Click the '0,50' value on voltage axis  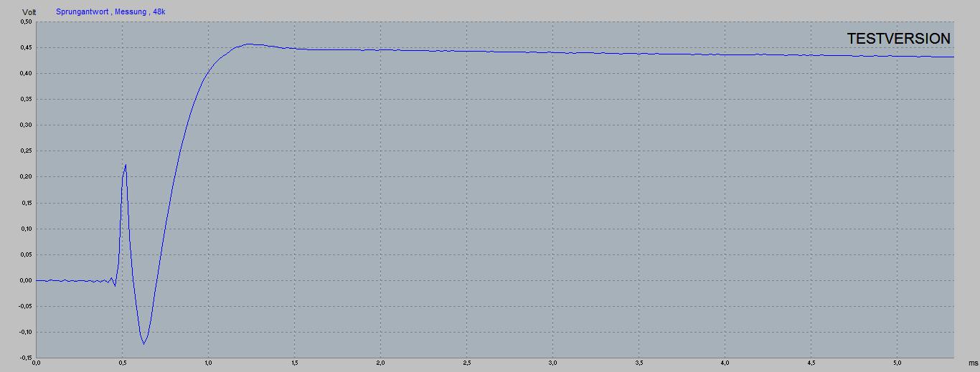26,22
